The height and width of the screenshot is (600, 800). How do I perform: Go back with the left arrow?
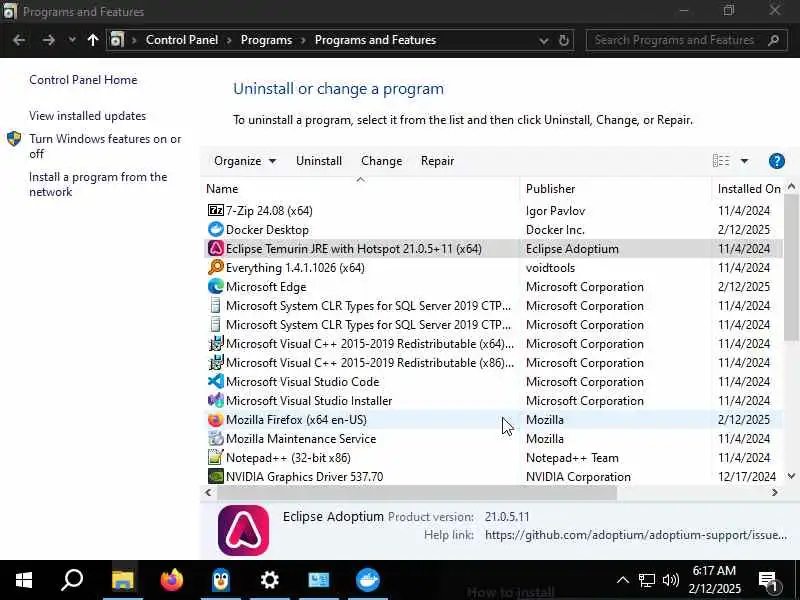point(19,40)
